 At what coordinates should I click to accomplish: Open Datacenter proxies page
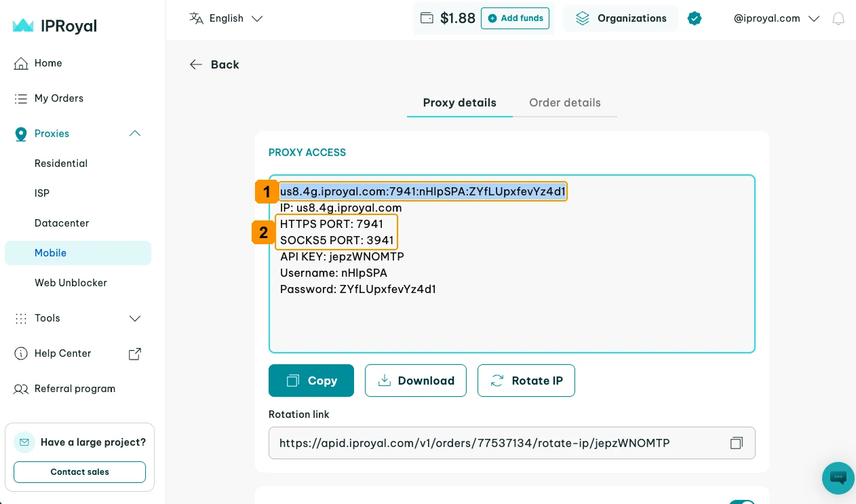coord(62,223)
